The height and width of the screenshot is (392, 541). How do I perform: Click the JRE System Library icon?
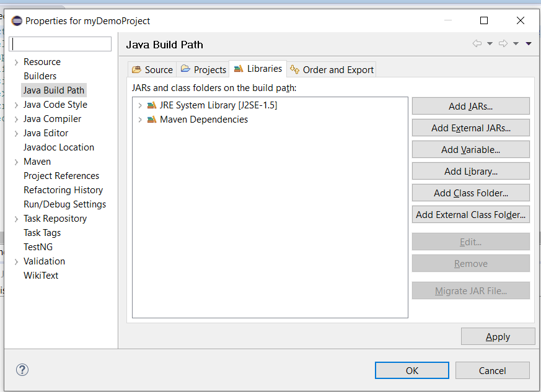coord(152,105)
